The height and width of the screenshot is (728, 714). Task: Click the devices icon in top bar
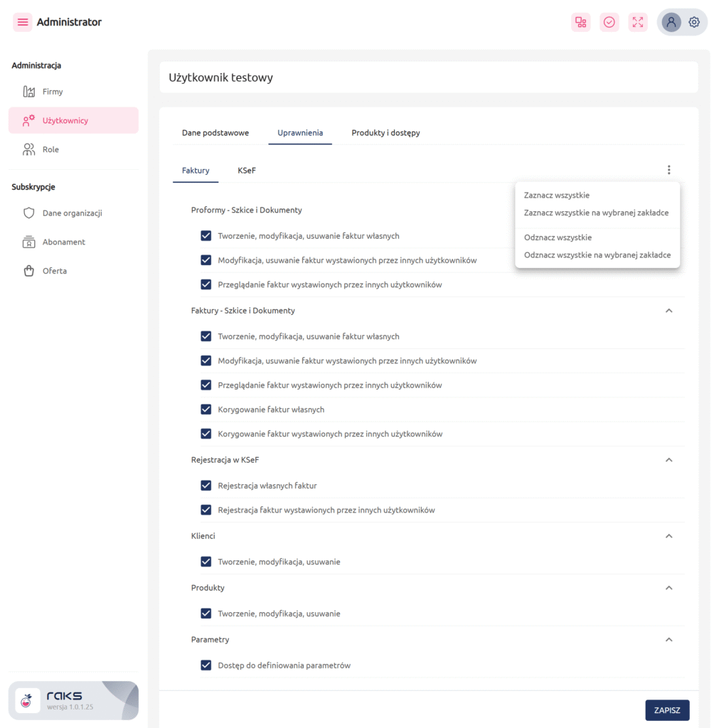click(581, 22)
